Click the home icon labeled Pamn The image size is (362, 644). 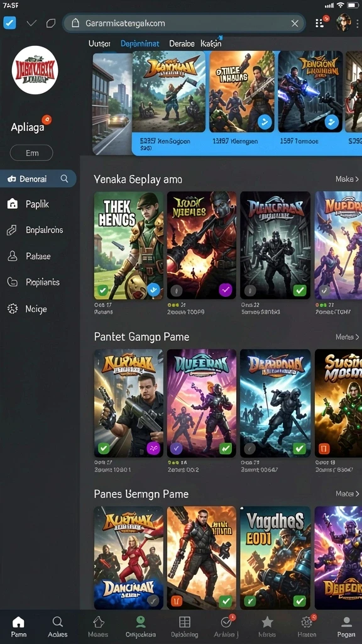(18, 621)
